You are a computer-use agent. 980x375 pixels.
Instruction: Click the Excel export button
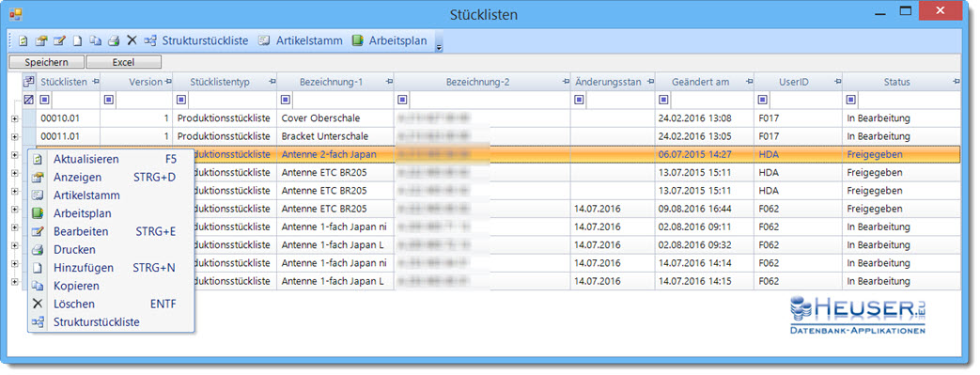(x=124, y=62)
